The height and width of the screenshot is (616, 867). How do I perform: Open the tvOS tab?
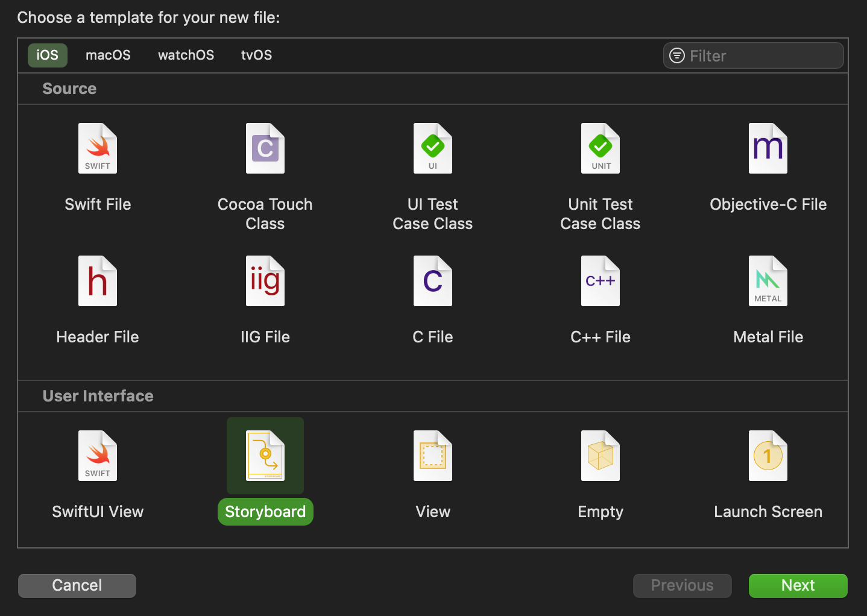point(256,55)
